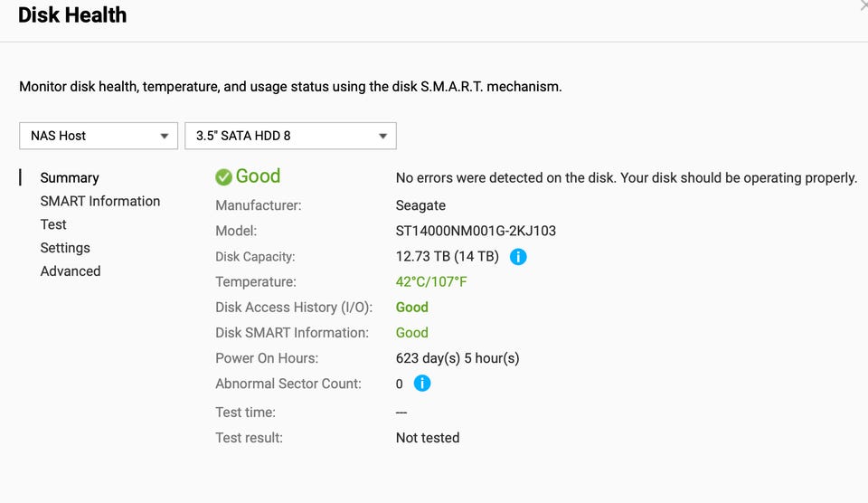Click the Power On Hours value
The height and width of the screenshot is (503, 868).
458,358
